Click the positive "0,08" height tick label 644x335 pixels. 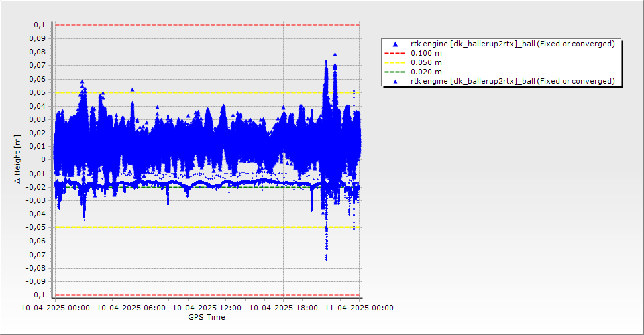pyautogui.click(x=38, y=52)
